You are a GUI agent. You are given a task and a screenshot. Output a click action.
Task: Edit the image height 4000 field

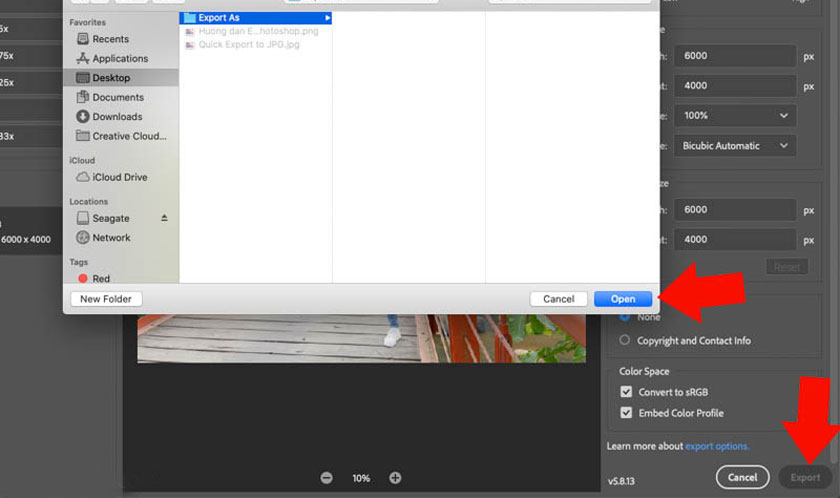[x=735, y=86]
